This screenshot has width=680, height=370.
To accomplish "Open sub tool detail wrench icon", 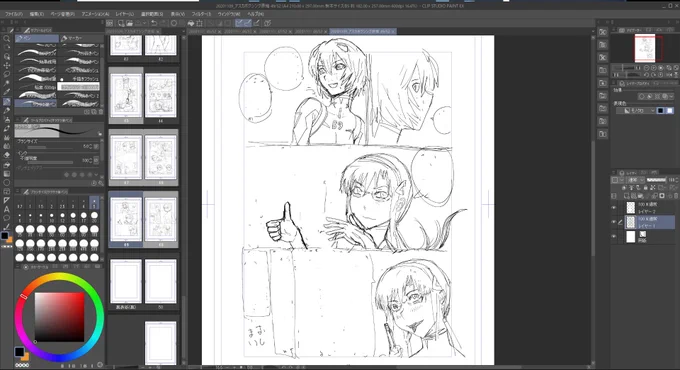I will [101, 183].
